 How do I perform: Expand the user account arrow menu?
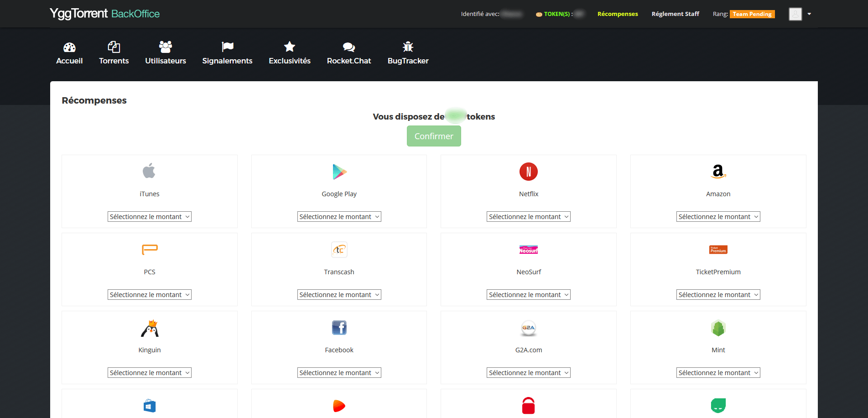coord(809,14)
